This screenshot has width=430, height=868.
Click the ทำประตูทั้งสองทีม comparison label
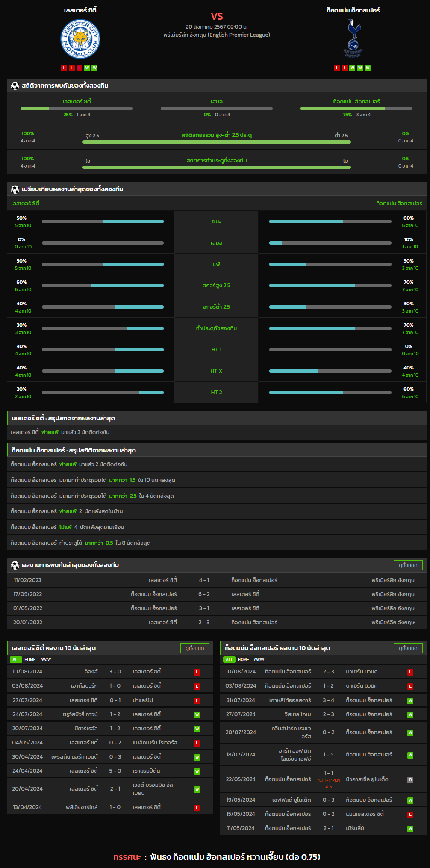click(x=217, y=328)
